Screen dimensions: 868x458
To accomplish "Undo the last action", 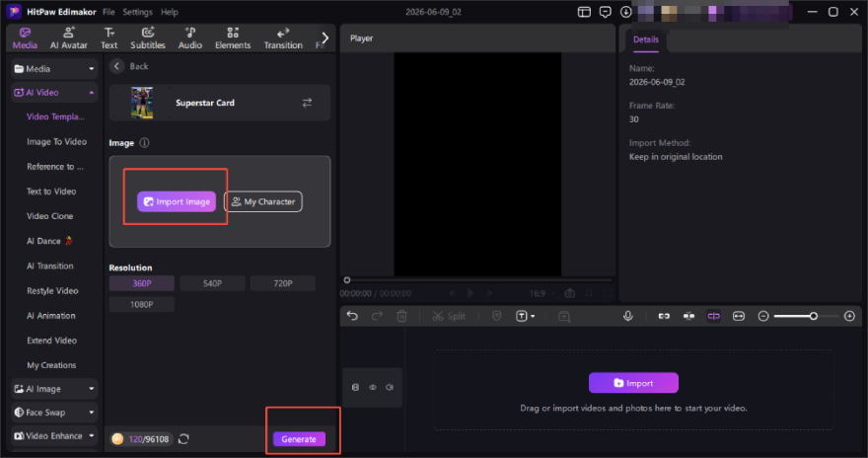I will tap(353, 316).
